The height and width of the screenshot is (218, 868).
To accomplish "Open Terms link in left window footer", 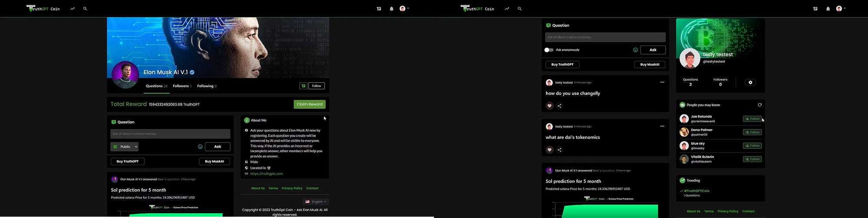I will pos(273,189).
